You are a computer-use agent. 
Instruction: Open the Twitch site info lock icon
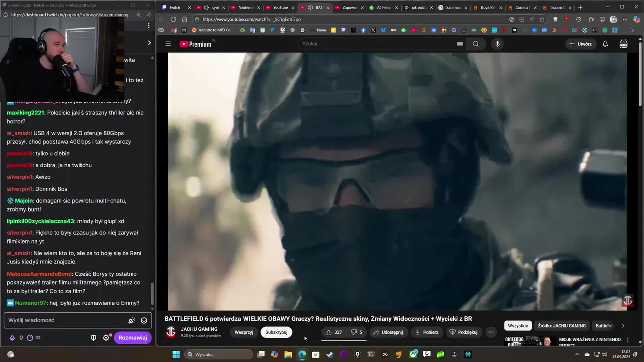pos(6,15)
